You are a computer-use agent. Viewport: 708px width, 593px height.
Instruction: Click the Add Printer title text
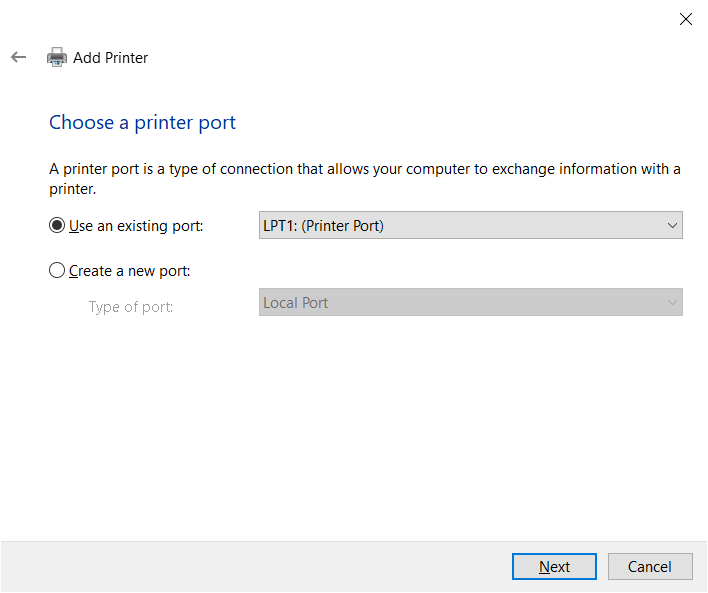coord(111,58)
